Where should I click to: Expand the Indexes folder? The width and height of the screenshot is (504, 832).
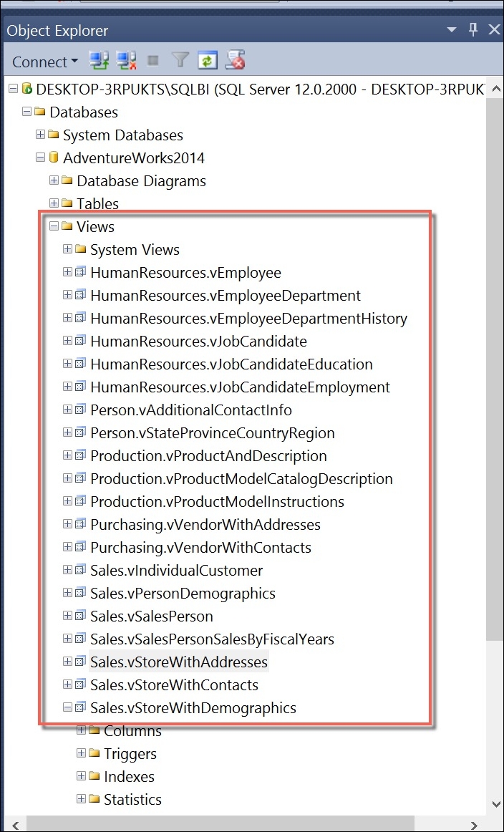click(81, 775)
